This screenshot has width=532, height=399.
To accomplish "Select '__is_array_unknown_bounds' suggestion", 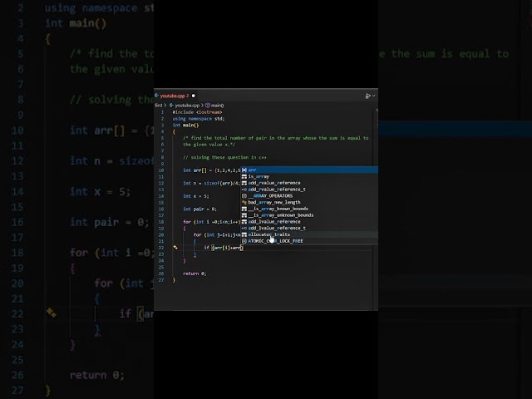I will pos(309,215).
